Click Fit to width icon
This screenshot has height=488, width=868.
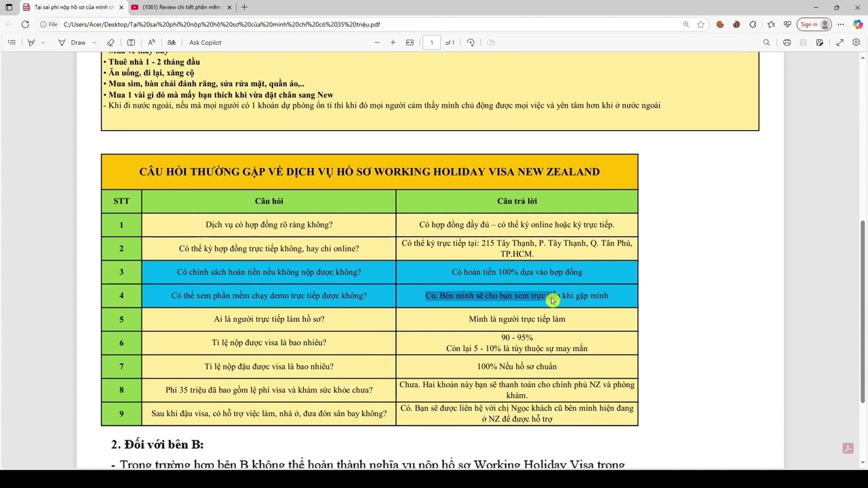(410, 43)
